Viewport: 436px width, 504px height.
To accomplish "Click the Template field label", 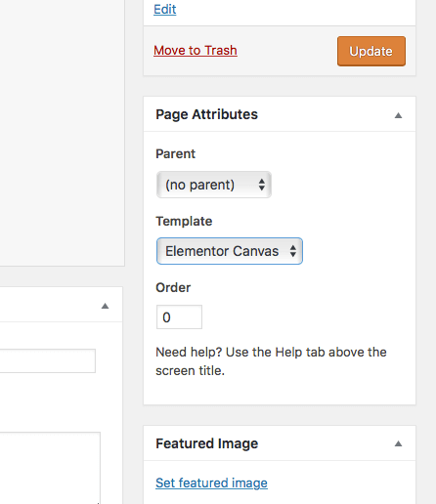I will pyautogui.click(x=184, y=221).
